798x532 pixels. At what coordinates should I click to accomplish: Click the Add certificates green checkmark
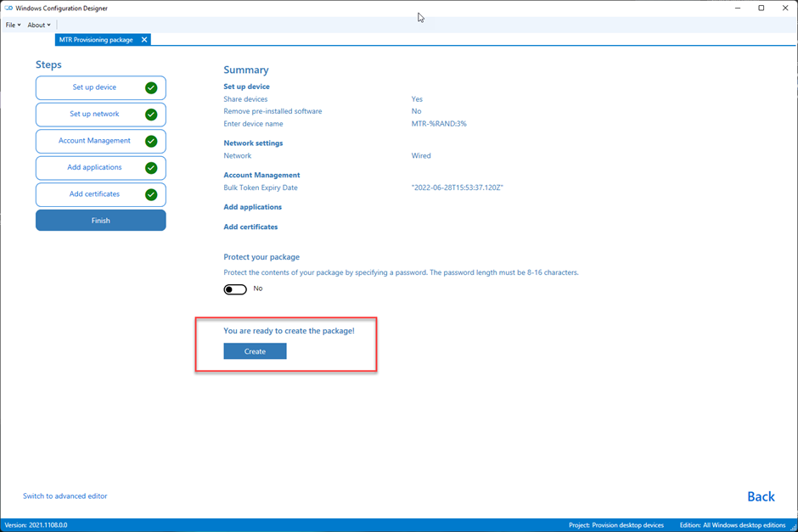[151, 195]
